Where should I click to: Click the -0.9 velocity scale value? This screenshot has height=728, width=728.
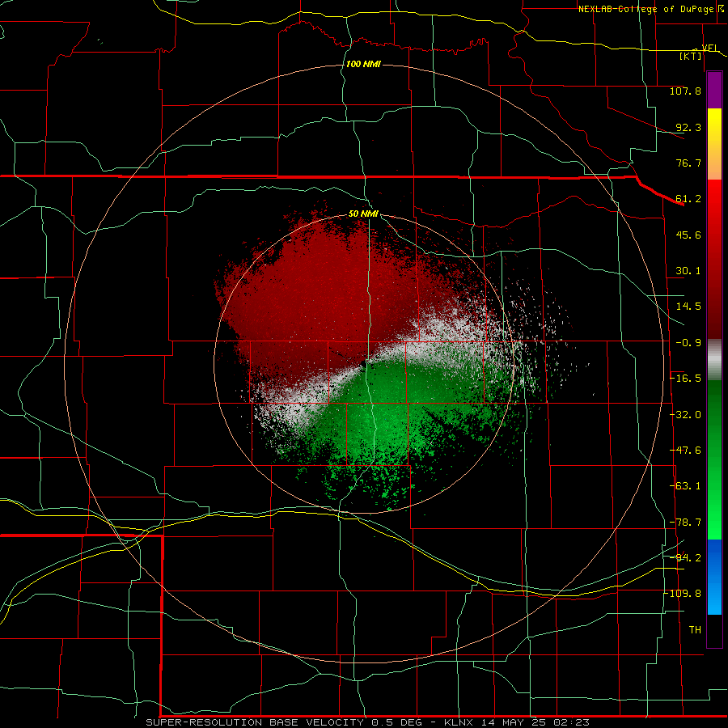[x=688, y=343]
